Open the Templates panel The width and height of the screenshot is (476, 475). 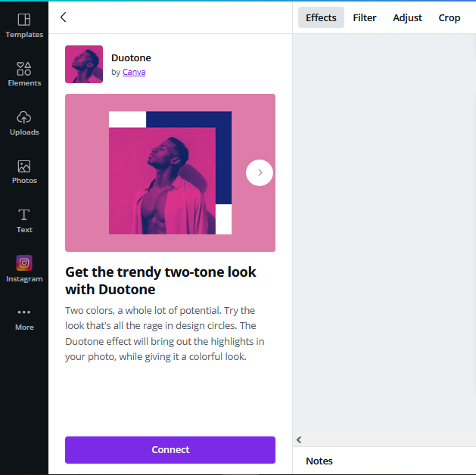(x=24, y=26)
